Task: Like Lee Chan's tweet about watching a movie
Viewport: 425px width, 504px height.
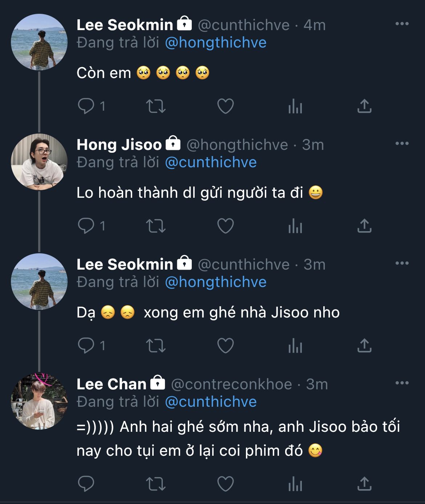Action: [x=225, y=484]
